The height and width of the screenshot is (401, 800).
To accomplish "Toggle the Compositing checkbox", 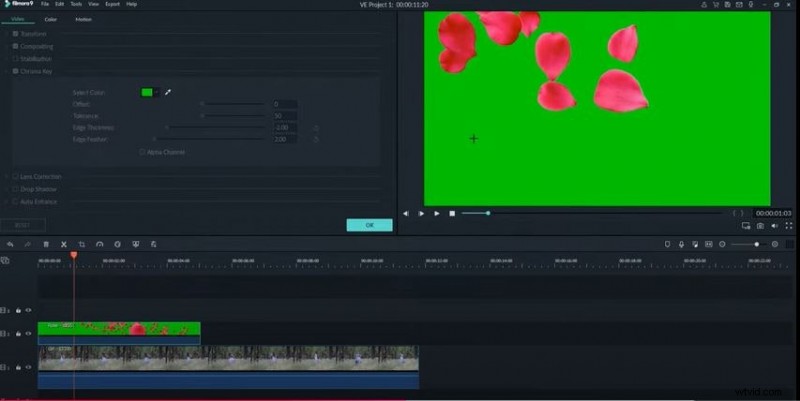I will [x=15, y=46].
